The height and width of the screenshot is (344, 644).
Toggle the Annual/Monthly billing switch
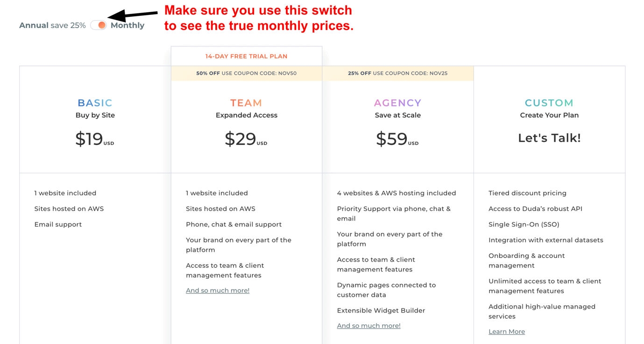click(99, 25)
